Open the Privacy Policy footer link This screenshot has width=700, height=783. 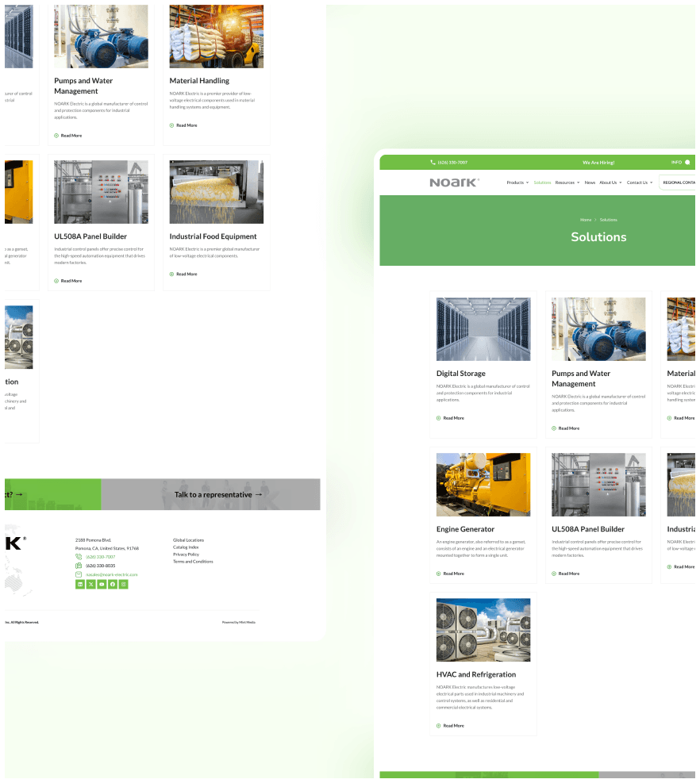point(186,555)
